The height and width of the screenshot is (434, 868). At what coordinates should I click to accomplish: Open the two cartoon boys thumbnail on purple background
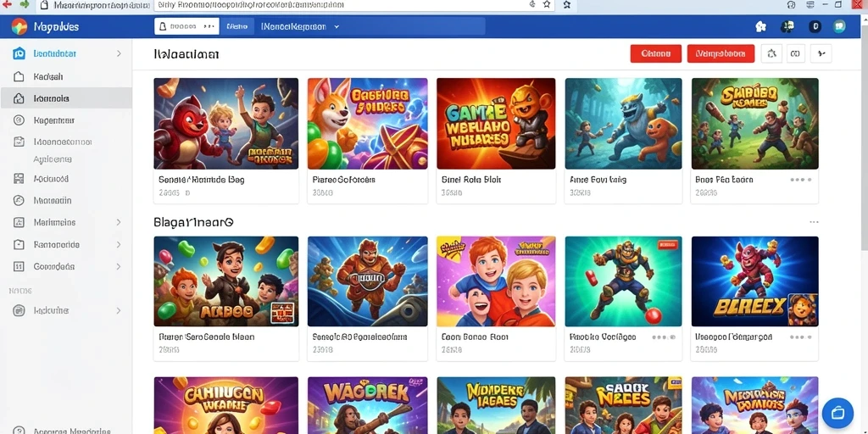(x=496, y=281)
